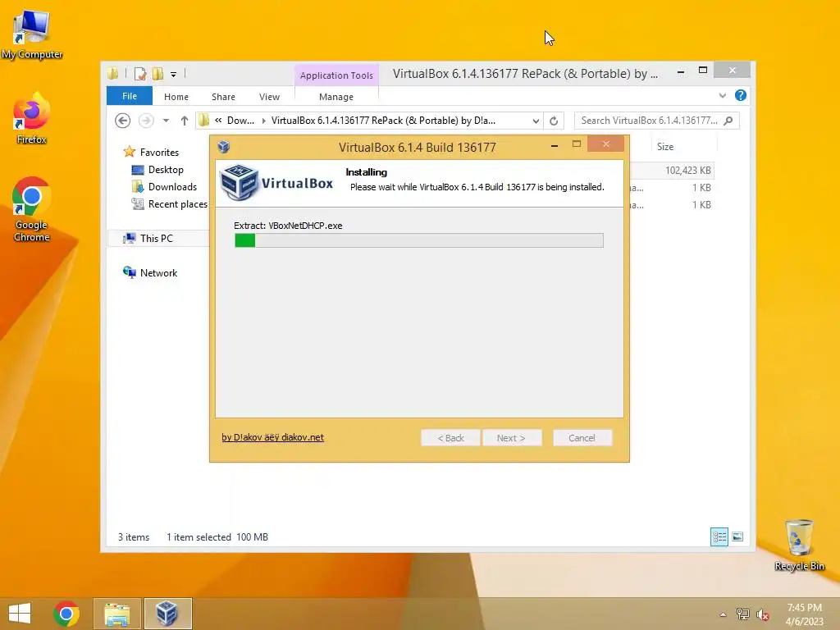Switch to File Explorer in the taskbar
This screenshot has height=630, width=840.
click(x=117, y=614)
